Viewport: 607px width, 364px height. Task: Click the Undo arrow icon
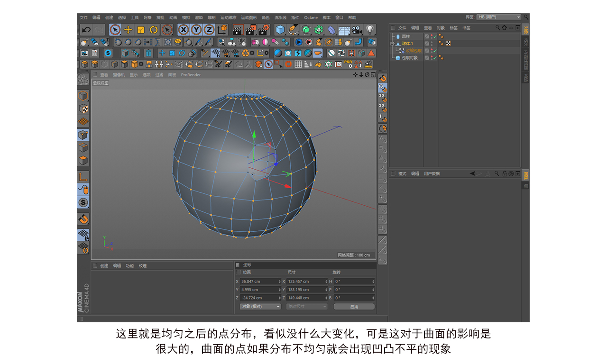pyautogui.click(x=86, y=29)
